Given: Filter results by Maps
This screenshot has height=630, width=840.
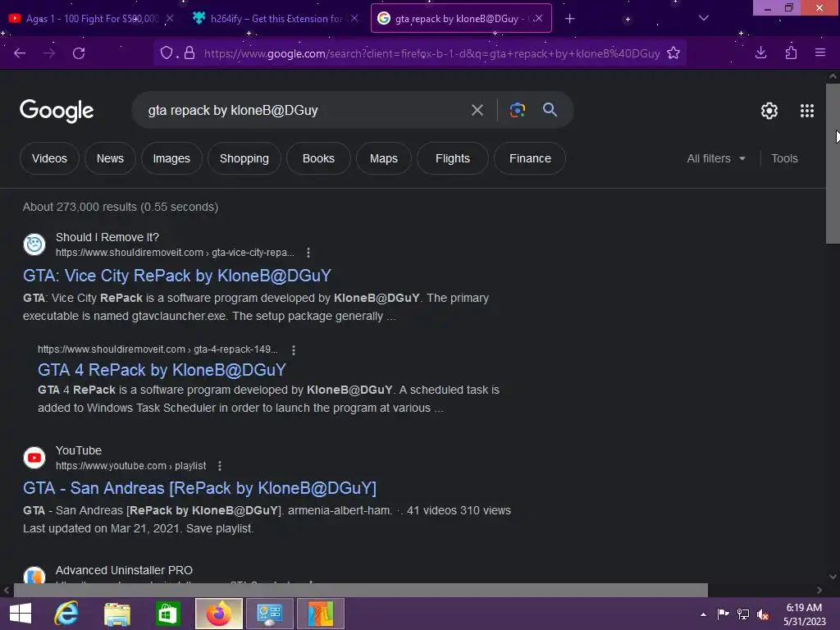Looking at the screenshot, I should 384,158.
